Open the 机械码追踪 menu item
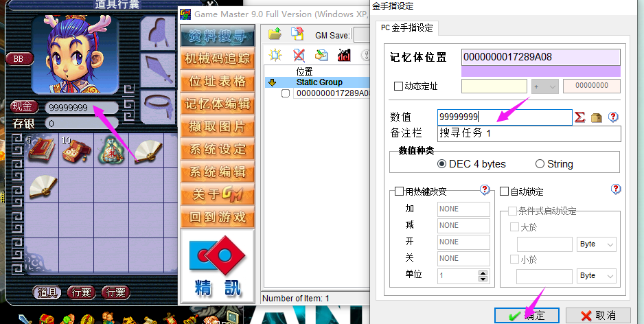The image size is (644, 324). pos(217,59)
